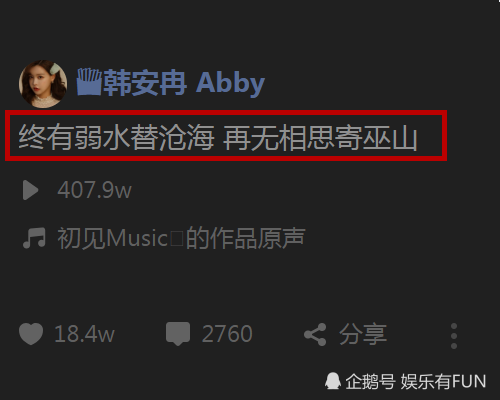Click the play triangle icon
The image size is (500, 400).
pos(31,190)
